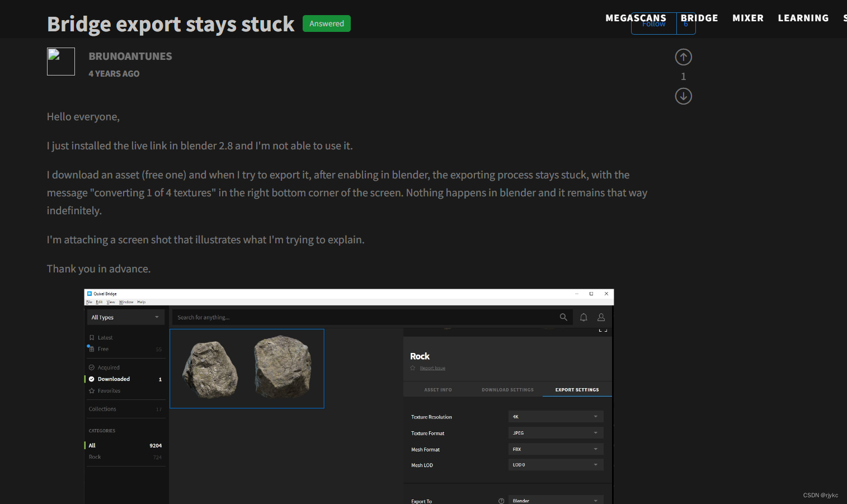The width and height of the screenshot is (847, 504).
Task: Select the All category
Action: (92, 446)
